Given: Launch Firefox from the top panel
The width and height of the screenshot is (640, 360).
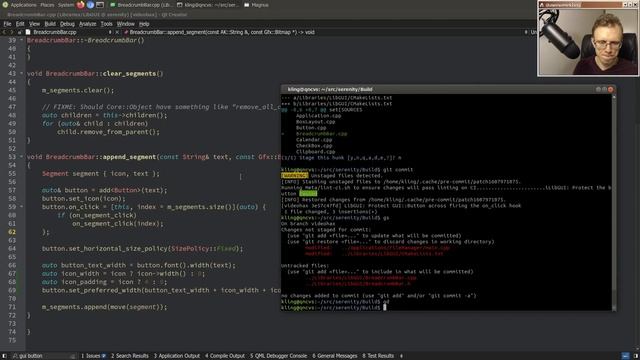Looking at the screenshot, I should point(81,5).
